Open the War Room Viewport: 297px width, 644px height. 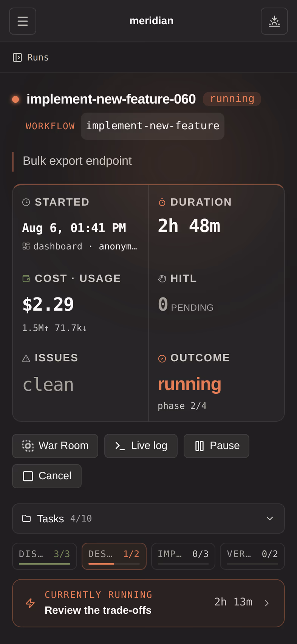click(55, 446)
